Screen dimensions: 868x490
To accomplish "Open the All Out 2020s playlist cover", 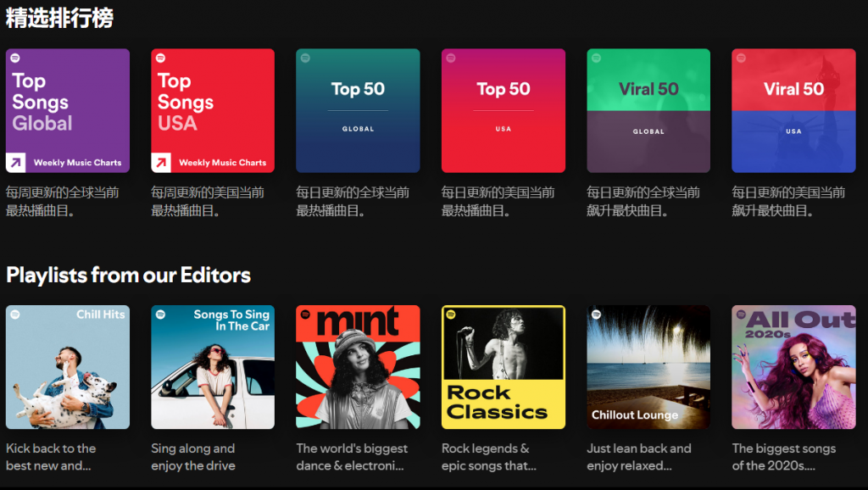I will 793,367.
